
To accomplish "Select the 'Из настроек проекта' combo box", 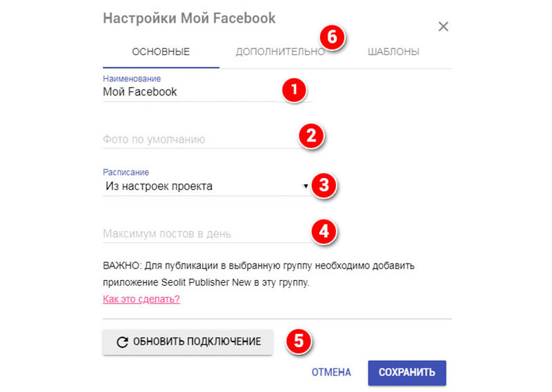I will coord(207,186).
